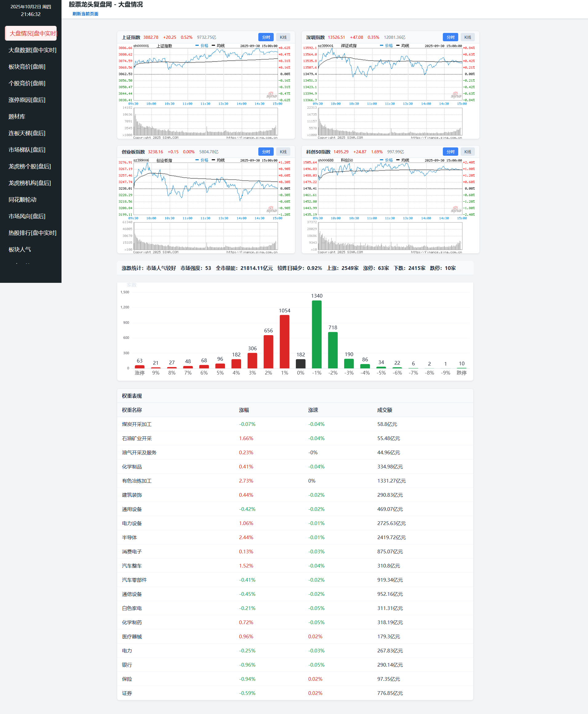The height and width of the screenshot is (714, 588).
Task: Click the 刷新当前页面 refresh link
Action: coord(85,14)
